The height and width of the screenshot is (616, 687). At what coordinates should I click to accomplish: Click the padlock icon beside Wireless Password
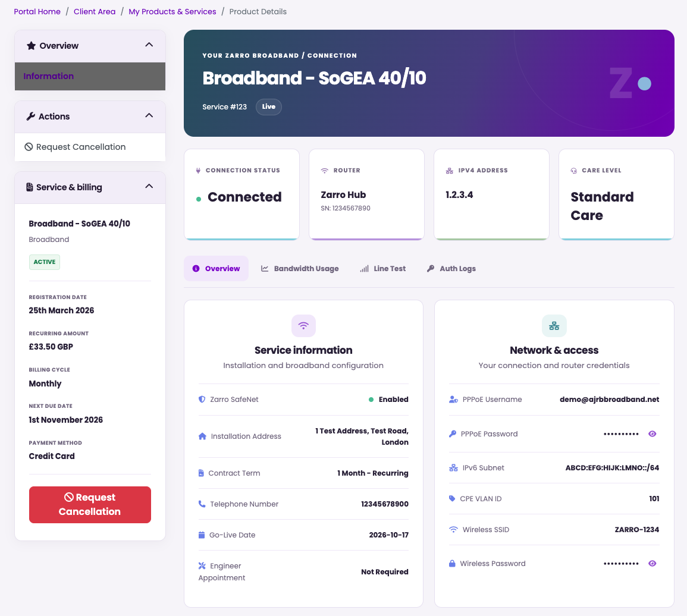tap(452, 564)
